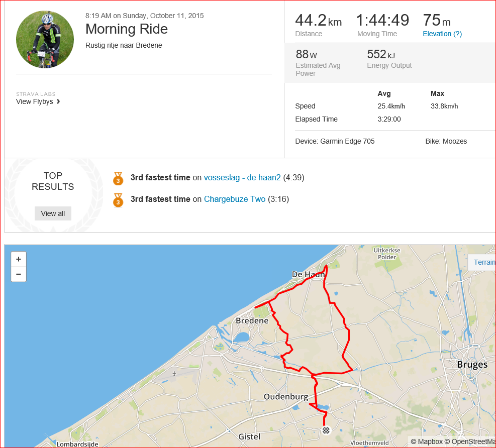Click the Bruges city label on map
Screen dimensions: 496x448
click(x=472, y=365)
